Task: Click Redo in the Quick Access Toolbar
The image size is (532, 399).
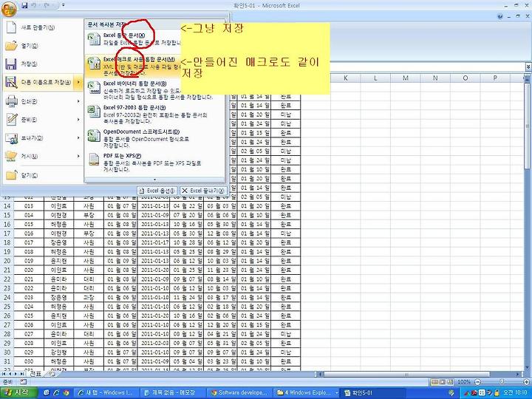Action: 47,5
